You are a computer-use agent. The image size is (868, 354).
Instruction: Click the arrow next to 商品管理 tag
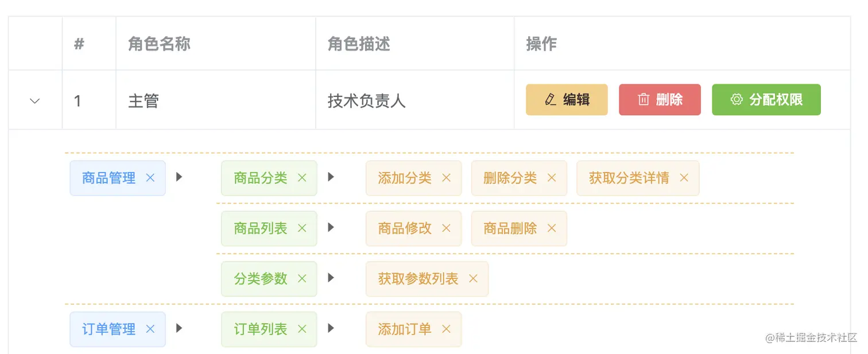180,178
